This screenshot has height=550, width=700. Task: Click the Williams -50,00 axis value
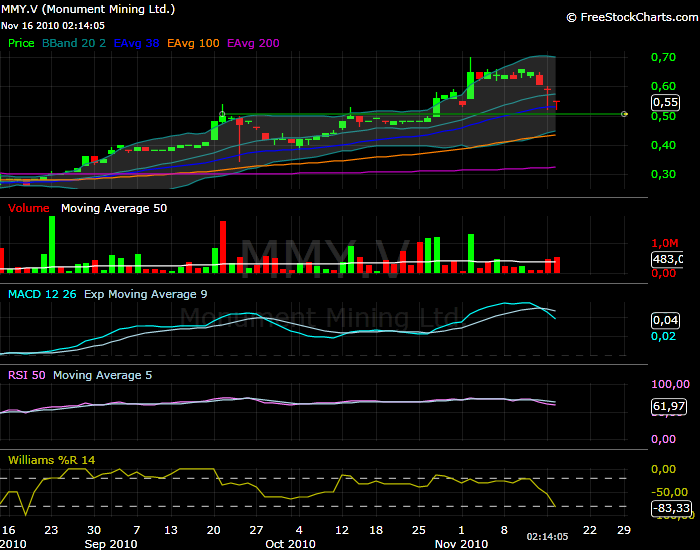[x=669, y=492]
